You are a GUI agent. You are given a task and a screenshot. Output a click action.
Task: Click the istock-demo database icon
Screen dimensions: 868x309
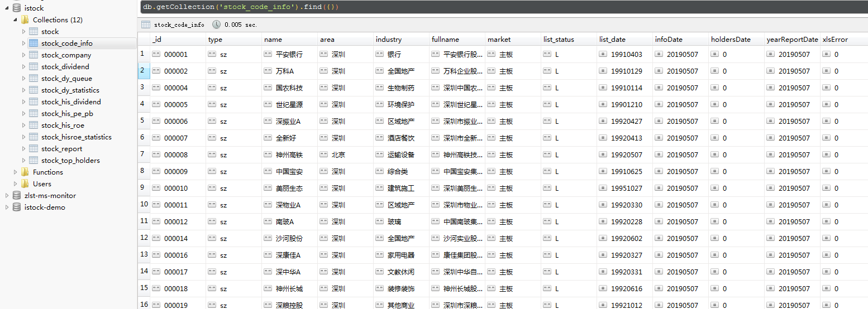tap(16, 207)
